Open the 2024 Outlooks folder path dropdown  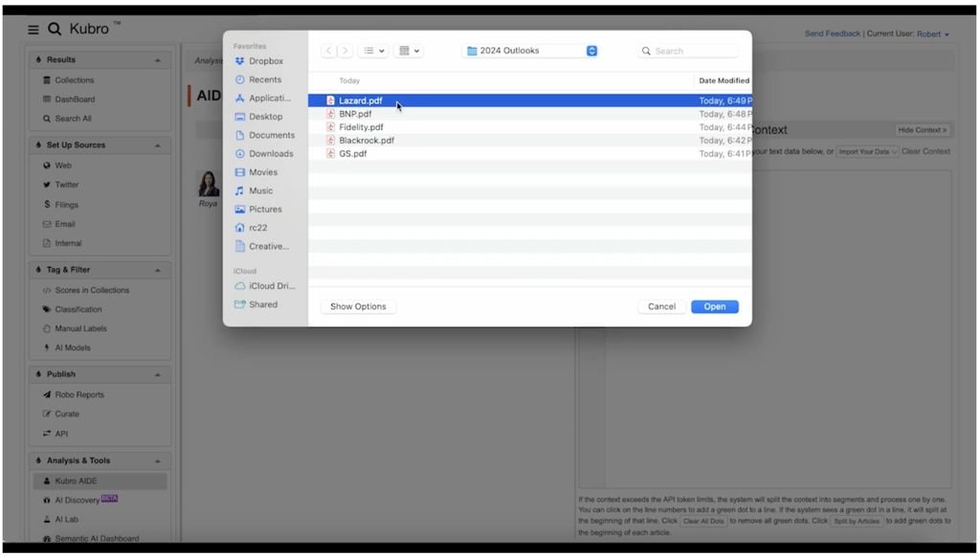click(x=530, y=51)
